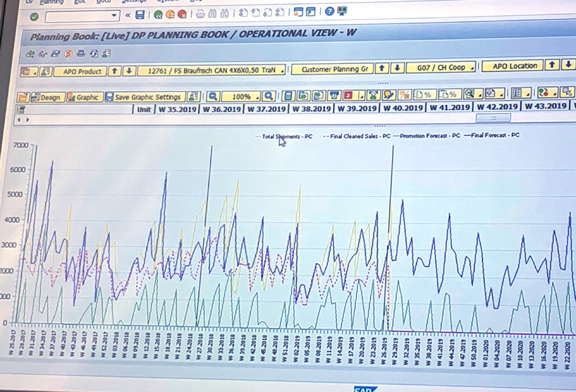The image size is (576, 392).
Task: Click the Customize Local Layout monitor icon
Action: point(342,11)
